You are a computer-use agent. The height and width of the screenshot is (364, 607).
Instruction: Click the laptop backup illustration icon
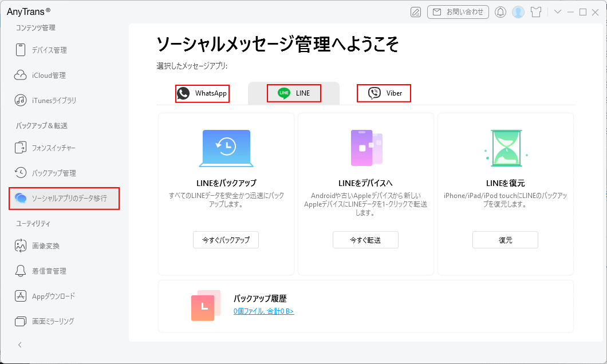tap(226, 149)
